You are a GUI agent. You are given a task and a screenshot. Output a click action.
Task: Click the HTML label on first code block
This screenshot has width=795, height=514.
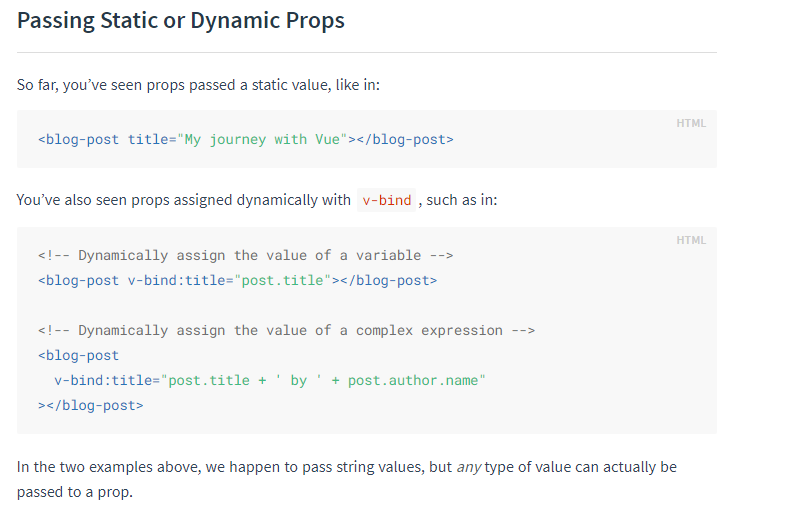click(x=691, y=123)
